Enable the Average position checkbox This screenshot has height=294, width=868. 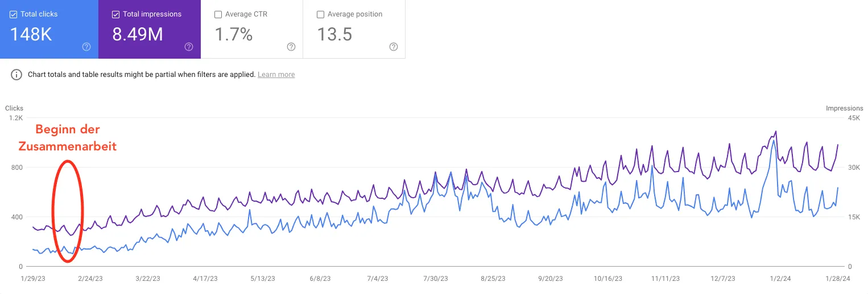tap(320, 14)
